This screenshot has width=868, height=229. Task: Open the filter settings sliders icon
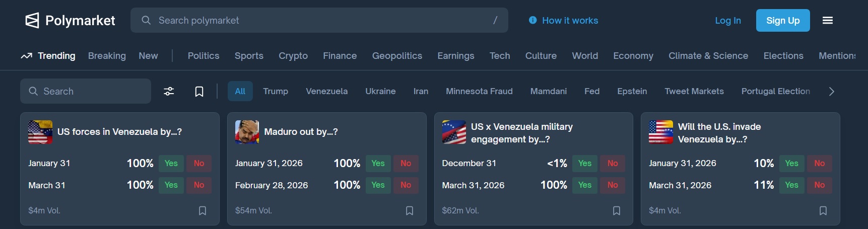tap(169, 91)
